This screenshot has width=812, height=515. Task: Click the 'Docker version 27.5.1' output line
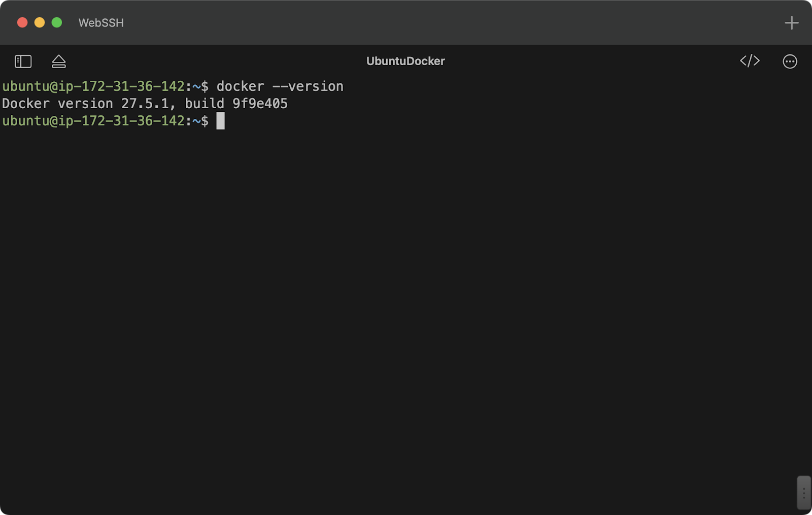click(x=145, y=104)
